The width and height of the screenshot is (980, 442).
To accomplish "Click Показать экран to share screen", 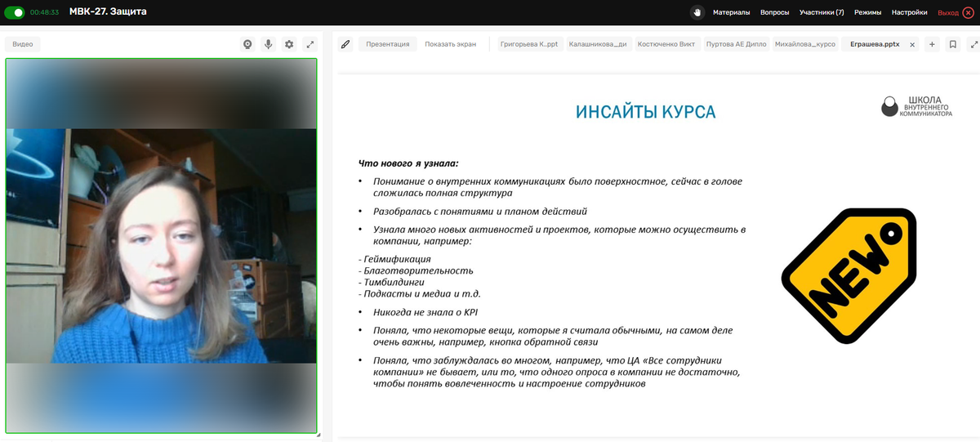I will 450,44.
